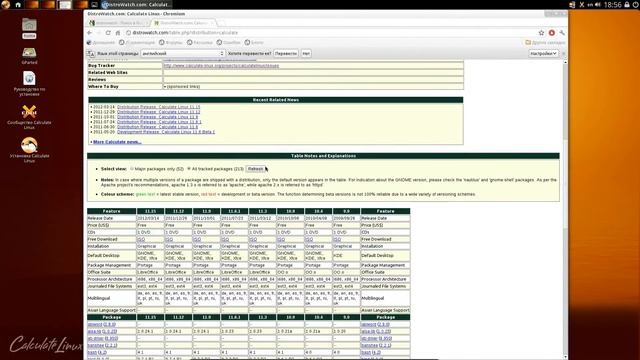
Task: Open the power/shutdown icon in tray
Action: pos(636,4)
